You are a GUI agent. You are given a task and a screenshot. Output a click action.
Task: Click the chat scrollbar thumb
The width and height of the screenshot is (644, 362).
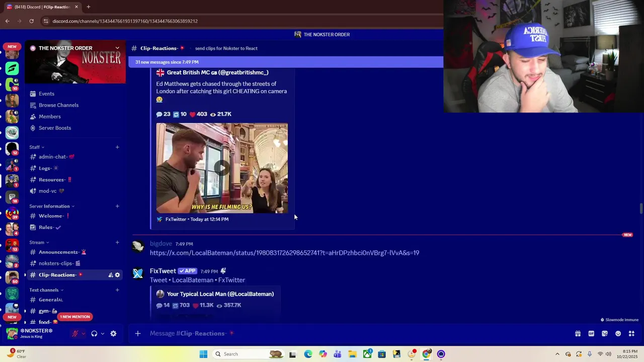click(x=641, y=208)
